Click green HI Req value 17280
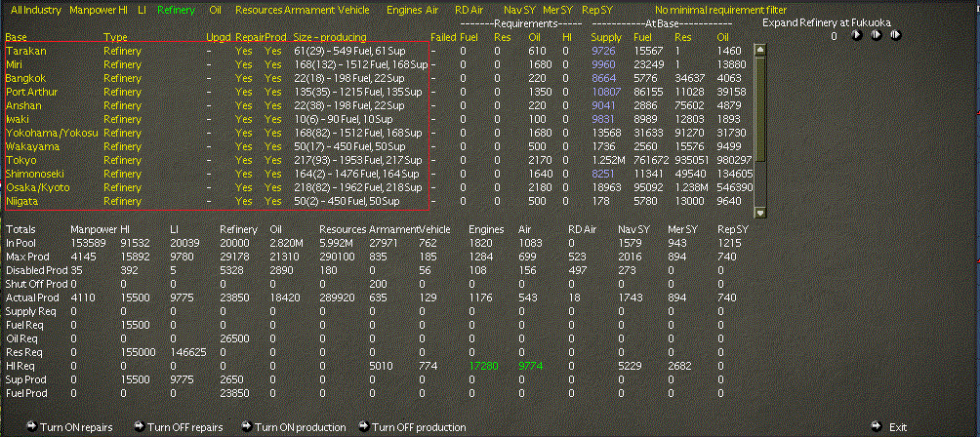 tap(484, 367)
